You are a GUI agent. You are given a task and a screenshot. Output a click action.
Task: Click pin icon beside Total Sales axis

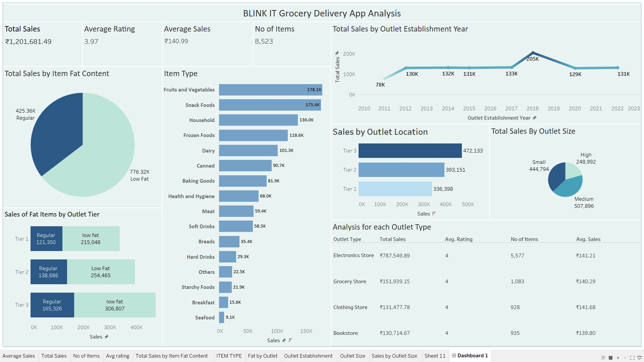(x=337, y=53)
